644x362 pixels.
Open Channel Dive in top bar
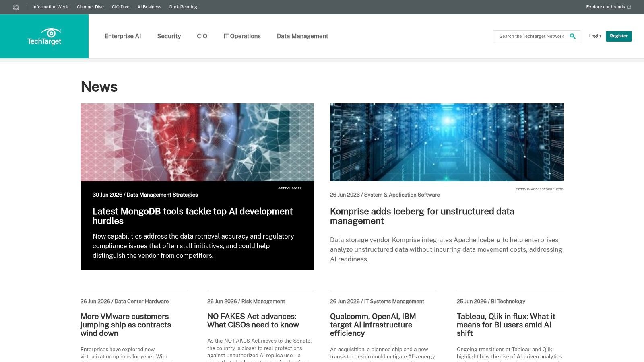tap(90, 7)
